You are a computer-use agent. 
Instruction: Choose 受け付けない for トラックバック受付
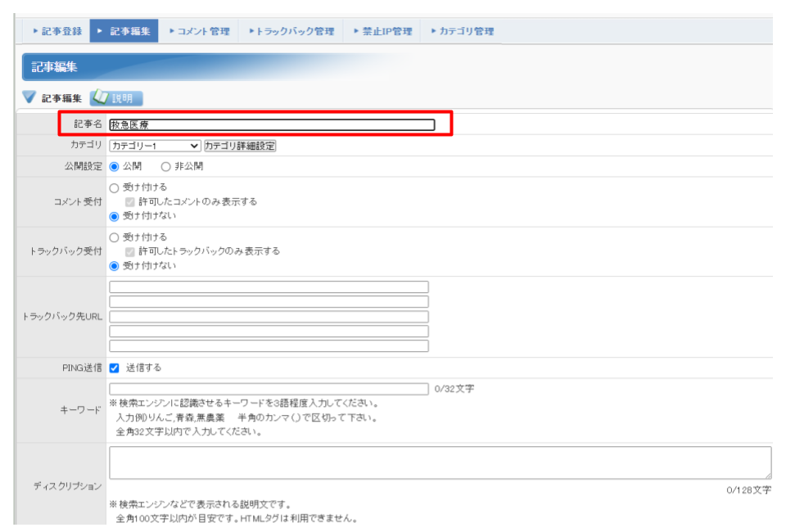coord(115,266)
